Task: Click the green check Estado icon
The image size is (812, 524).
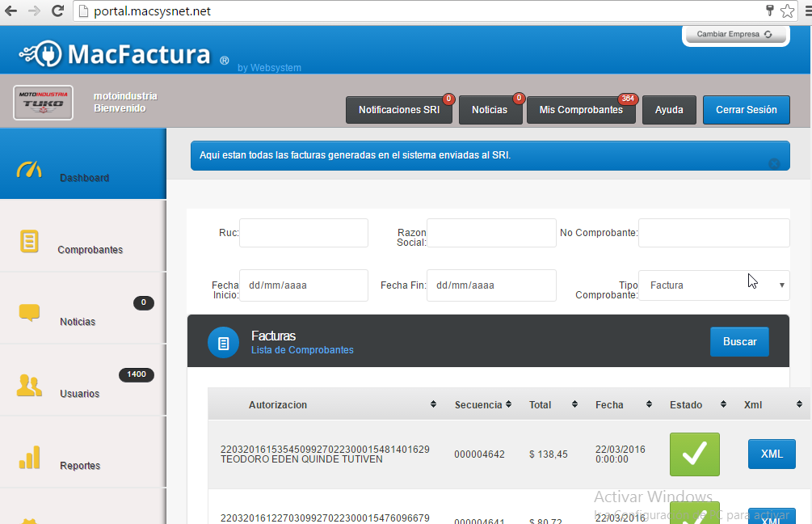Action: (x=694, y=454)
